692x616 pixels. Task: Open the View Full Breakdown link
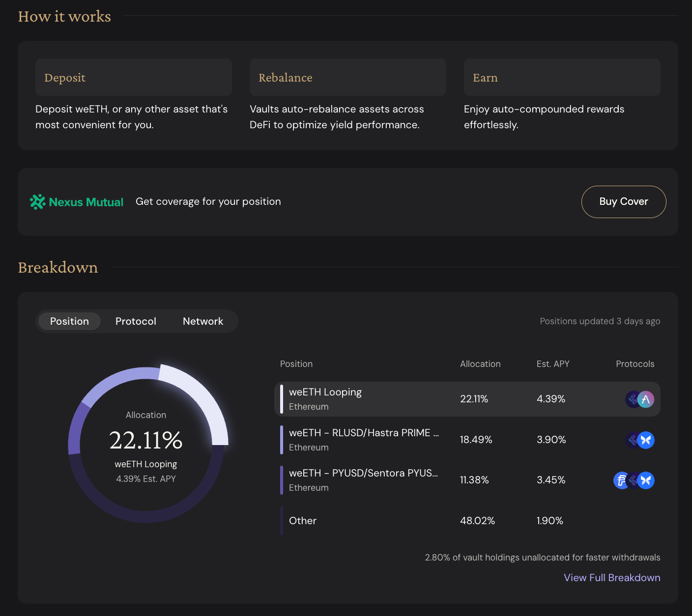click(x=612, y=578)
